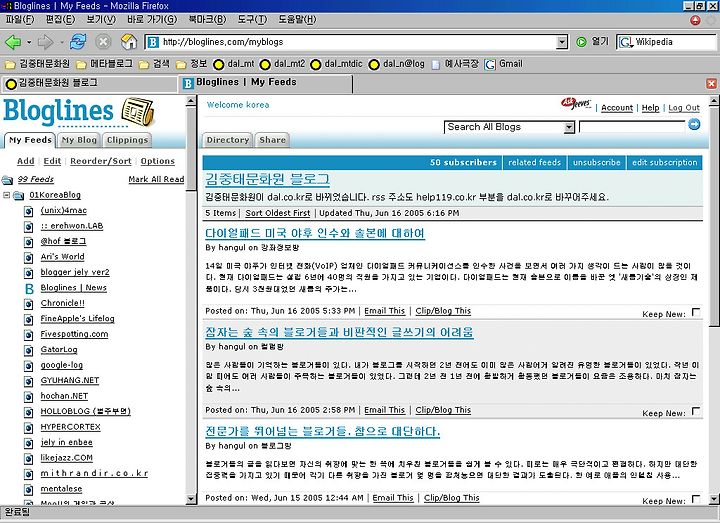Open the address bar history dropdown
The image size is (720, 523).
pos(562,42)
